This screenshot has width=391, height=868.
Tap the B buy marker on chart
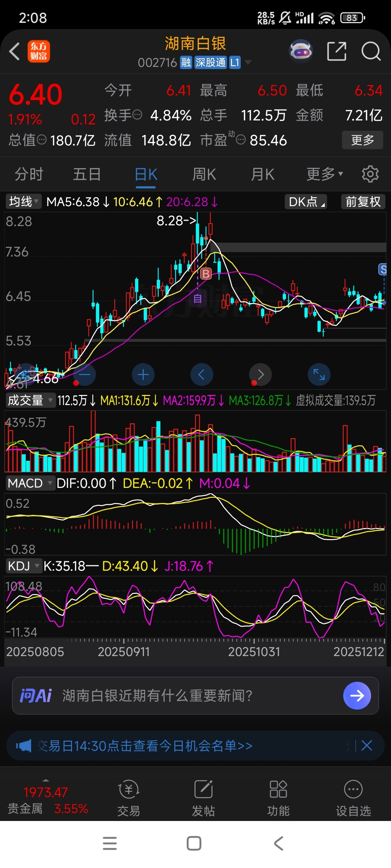pyautogui.click(x=206, y=273)
